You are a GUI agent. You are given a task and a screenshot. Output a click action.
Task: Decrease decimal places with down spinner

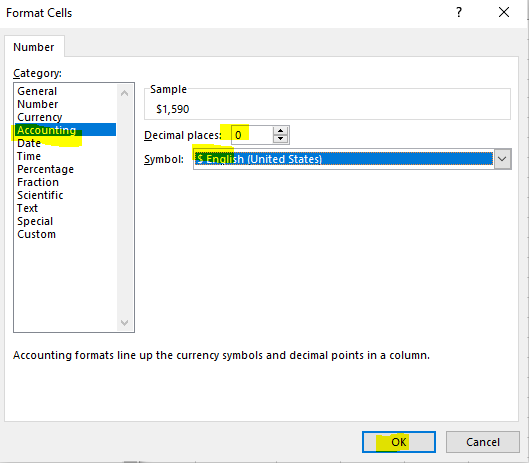point(280,139)
